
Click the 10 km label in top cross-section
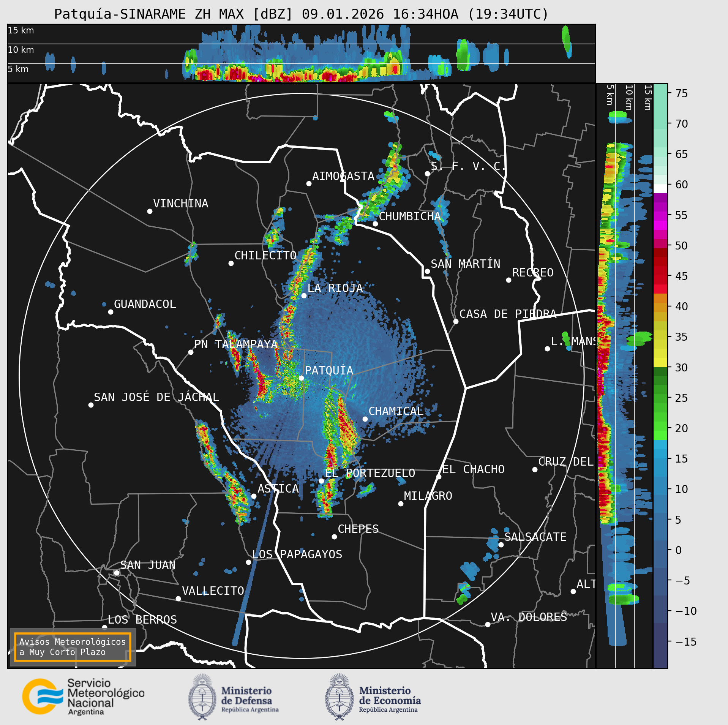pos(21,50)
